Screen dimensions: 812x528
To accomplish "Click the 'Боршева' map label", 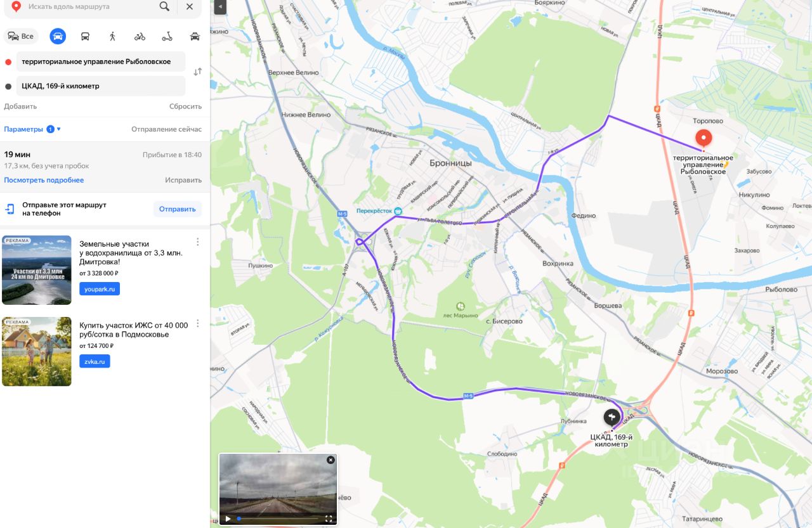I will [x=608, y=306].
